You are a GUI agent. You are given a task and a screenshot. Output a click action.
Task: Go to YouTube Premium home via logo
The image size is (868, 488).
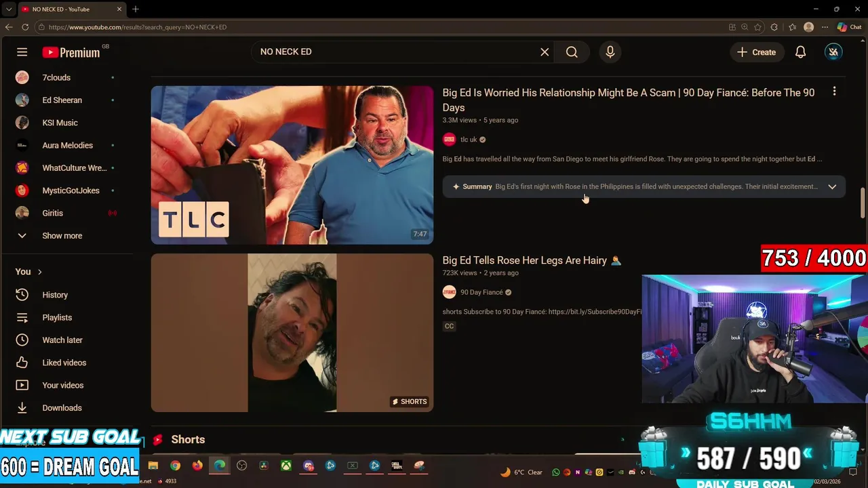(71, 52)
